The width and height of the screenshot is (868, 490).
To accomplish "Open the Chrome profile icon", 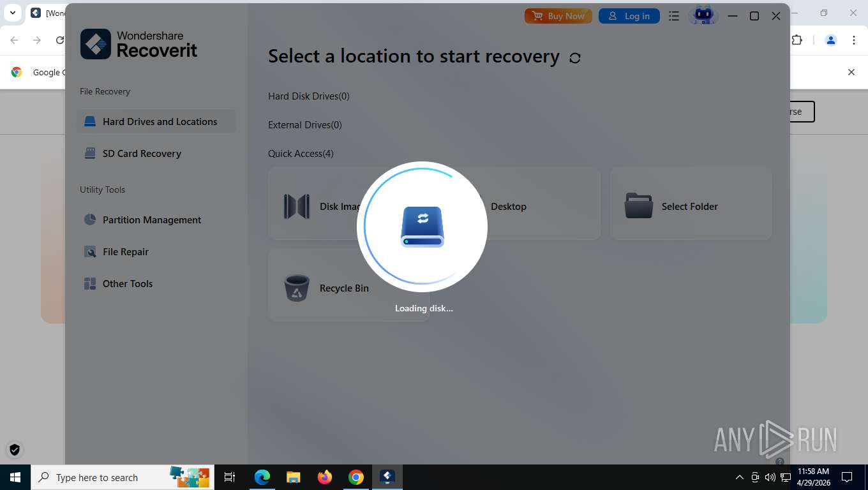I will click(x=831, y=40).
